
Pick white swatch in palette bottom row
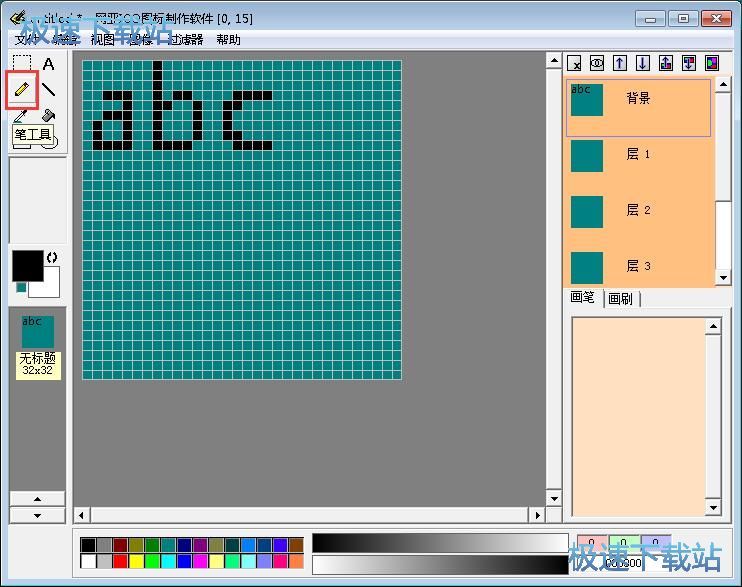(88, 561)
